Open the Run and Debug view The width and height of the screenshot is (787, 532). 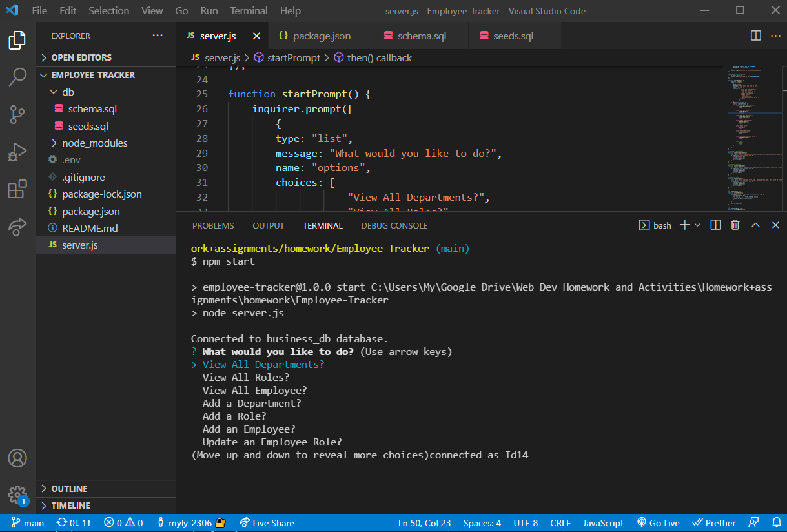(x=17, y=152)
